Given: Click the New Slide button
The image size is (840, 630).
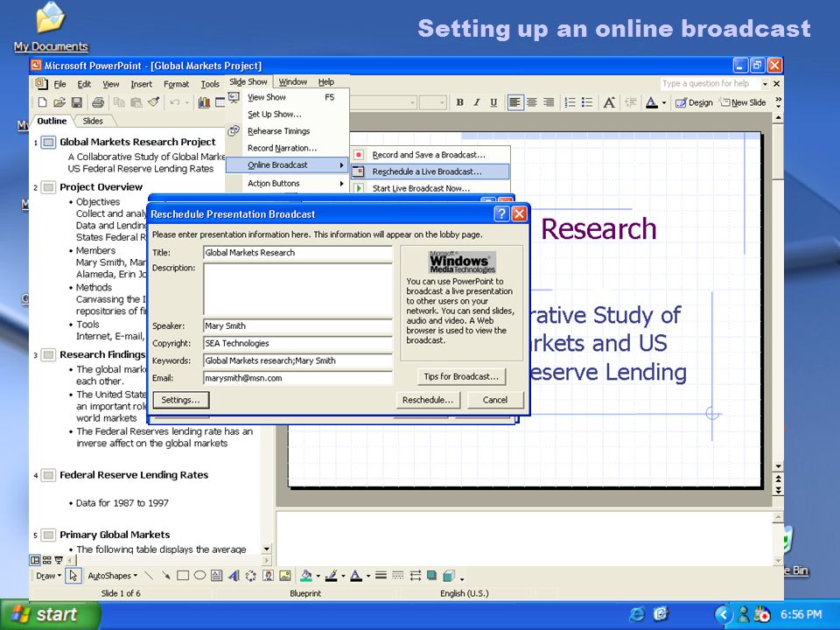Looking at the screenshot, I should pos(743,102).
